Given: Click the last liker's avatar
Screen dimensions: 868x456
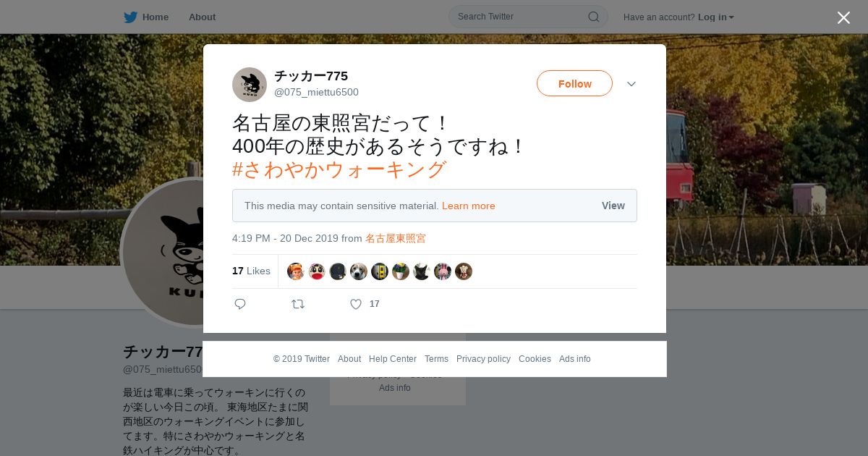Looking at the screenshot, I should [464, 271].
